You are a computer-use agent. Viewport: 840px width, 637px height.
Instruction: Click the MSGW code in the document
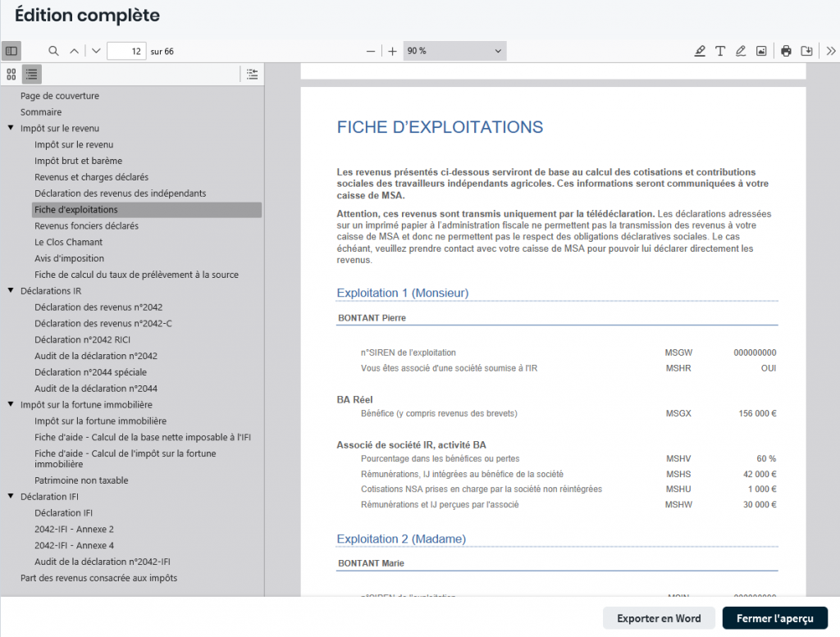pyautogui.click(x=678, y=353)
